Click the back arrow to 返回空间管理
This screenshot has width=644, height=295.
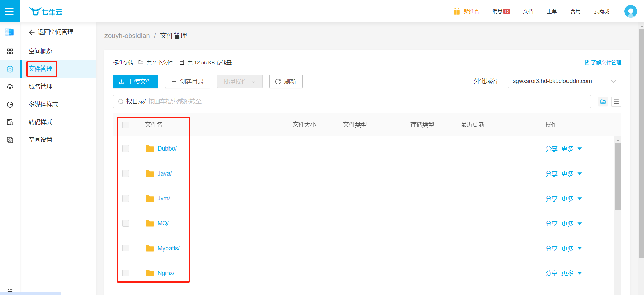click(32, 32)
